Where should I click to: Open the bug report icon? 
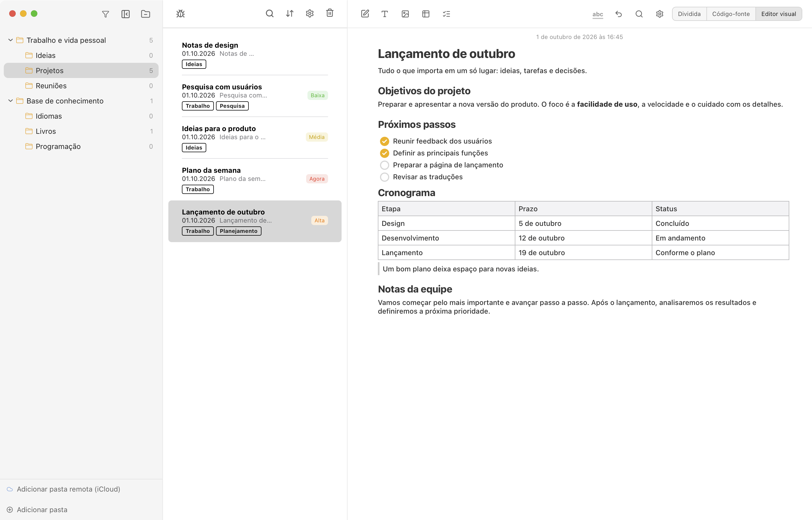click(x=181, y=14)
